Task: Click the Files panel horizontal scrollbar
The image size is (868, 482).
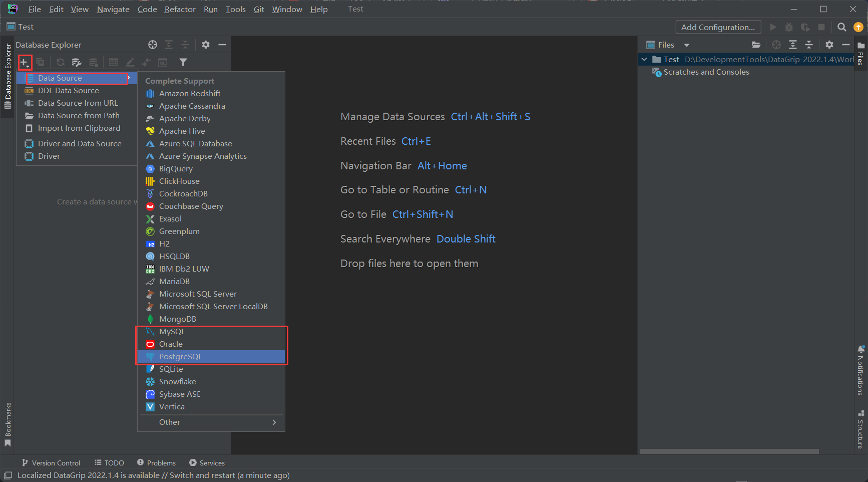Action: point(729,451)
